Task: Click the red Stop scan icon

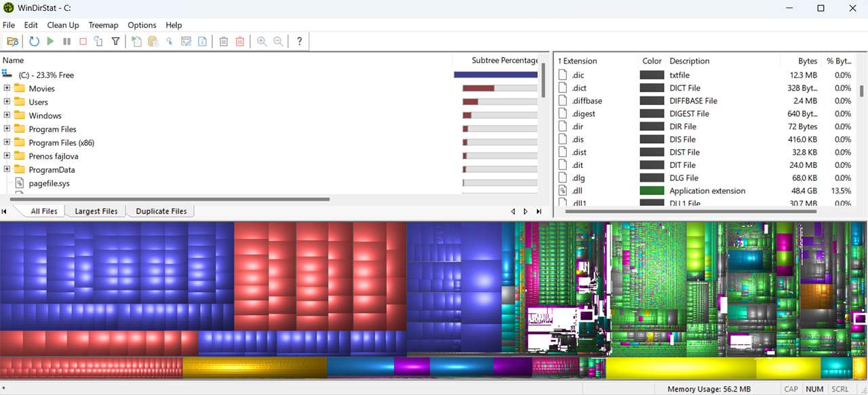Action: 83,41
